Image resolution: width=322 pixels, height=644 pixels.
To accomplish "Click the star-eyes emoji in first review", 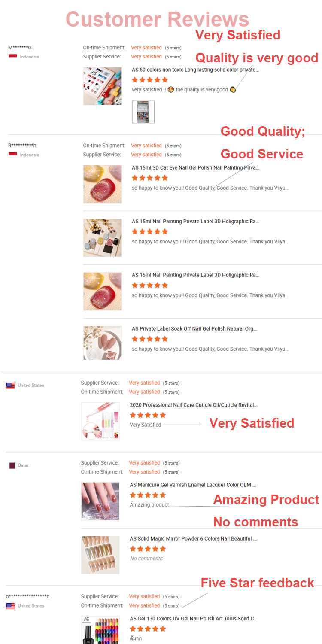I will [170, 90].
